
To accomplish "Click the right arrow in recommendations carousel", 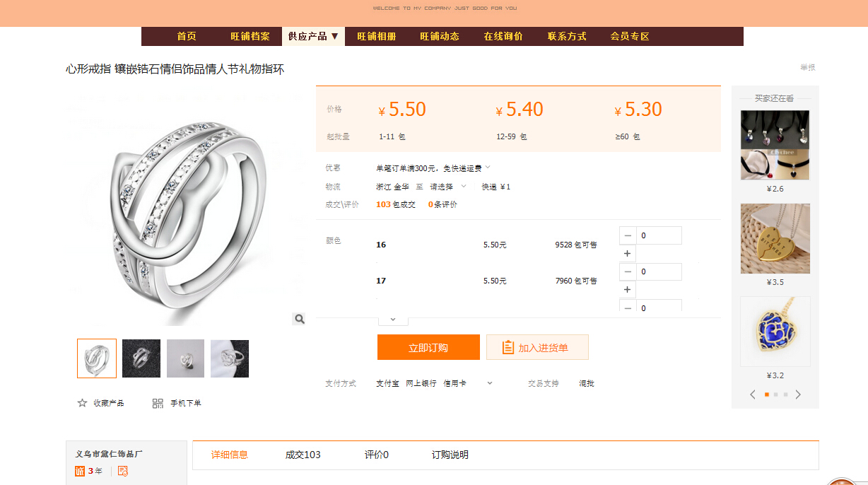I will coord(798,395).
